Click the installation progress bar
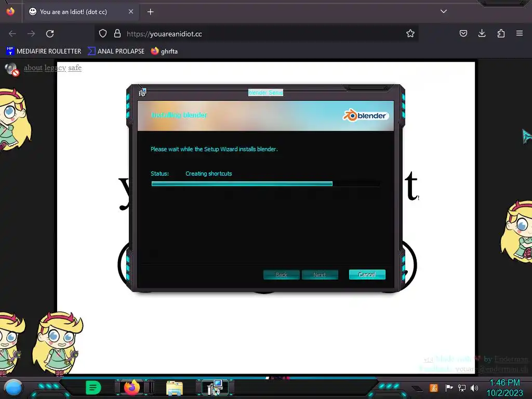This screenshot has height=399, width=532. (265, 183)
